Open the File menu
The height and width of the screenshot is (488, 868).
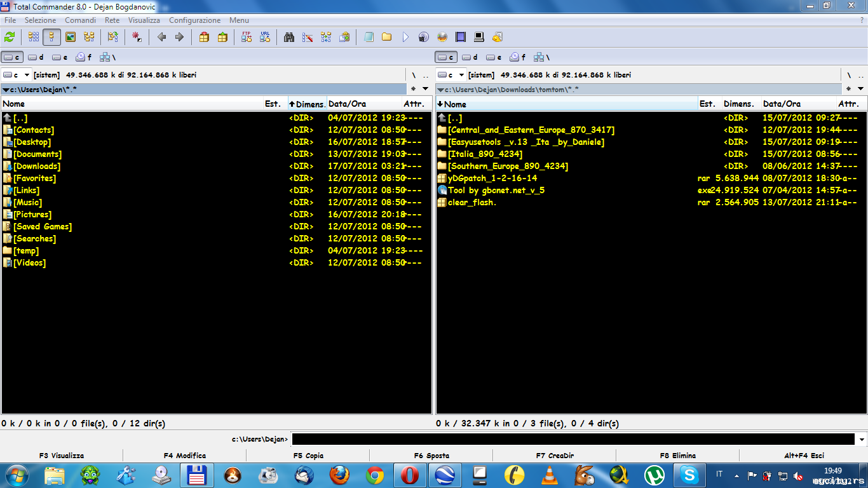(10, 20)
